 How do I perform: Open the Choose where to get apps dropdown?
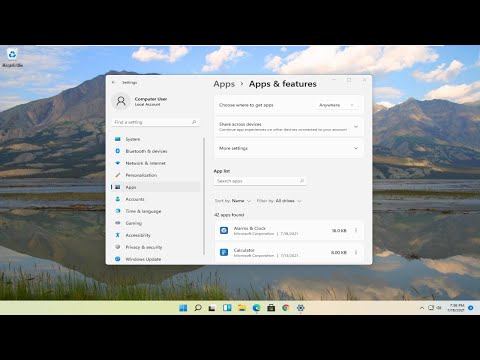(x=336, y=105)
